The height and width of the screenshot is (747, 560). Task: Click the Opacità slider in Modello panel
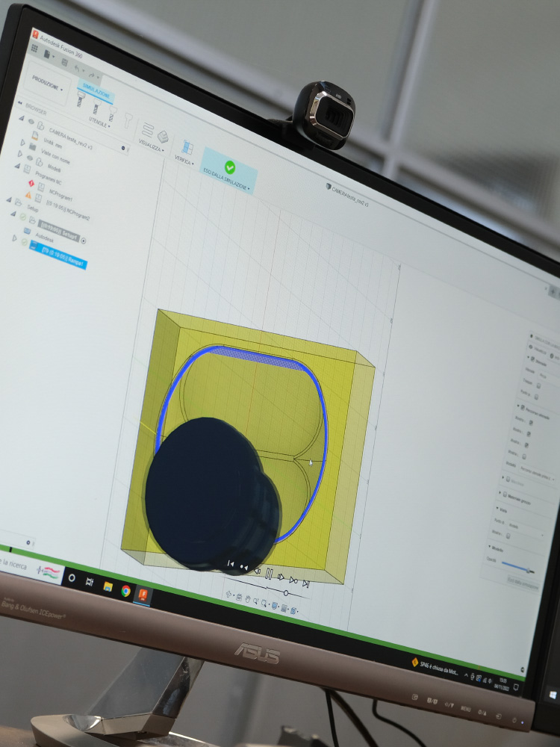[x=517, y=568]
